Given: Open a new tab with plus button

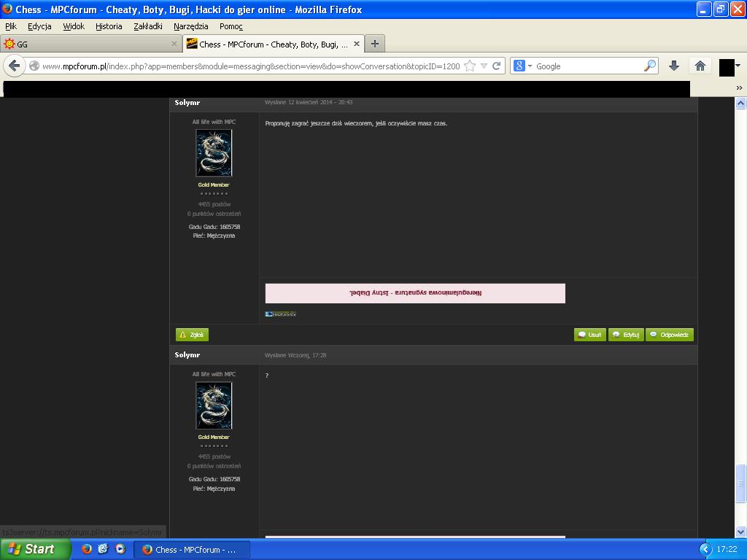Looking at the screenshot, I should tap(375, 44).
